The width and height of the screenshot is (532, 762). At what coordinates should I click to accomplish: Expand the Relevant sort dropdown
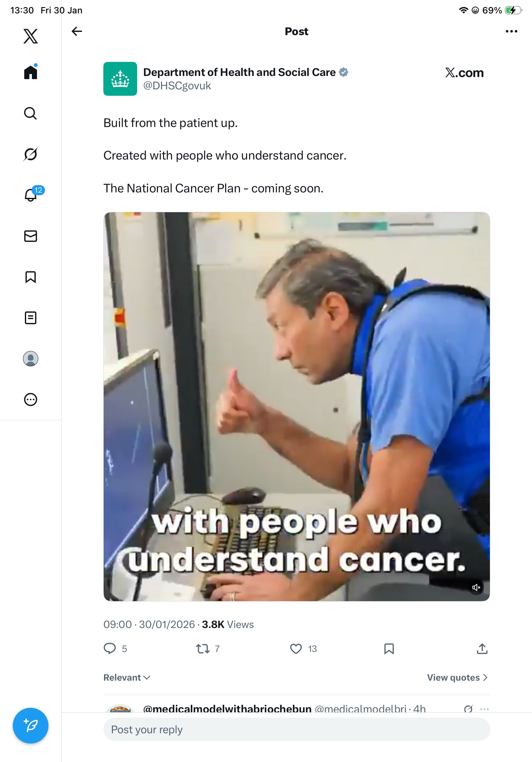127,677
